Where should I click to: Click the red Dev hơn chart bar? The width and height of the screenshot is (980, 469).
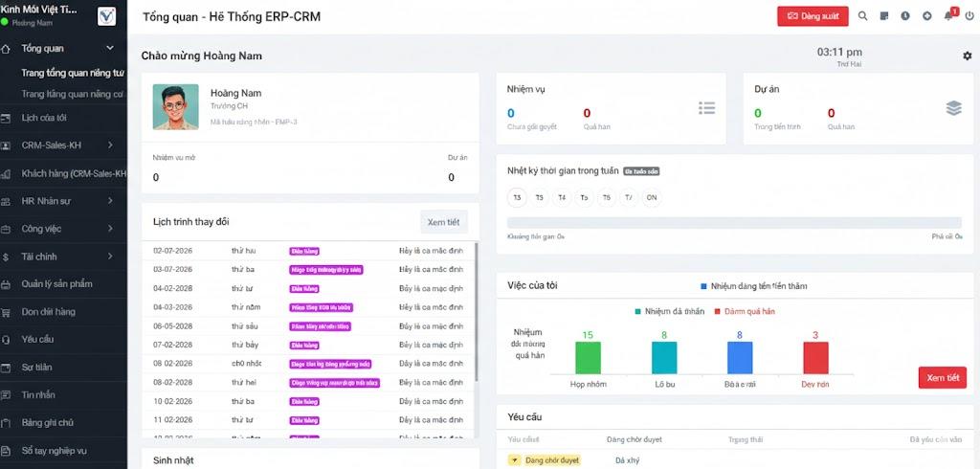[815, 358]
